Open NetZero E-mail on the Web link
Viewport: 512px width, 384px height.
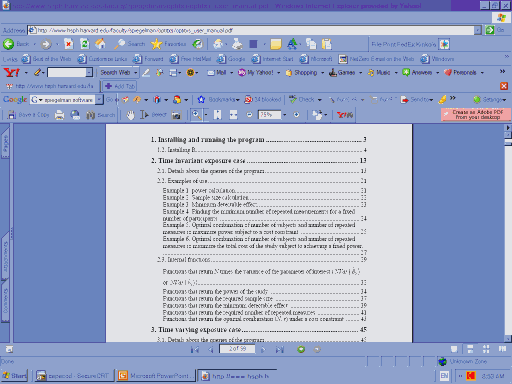click(376, 59)
